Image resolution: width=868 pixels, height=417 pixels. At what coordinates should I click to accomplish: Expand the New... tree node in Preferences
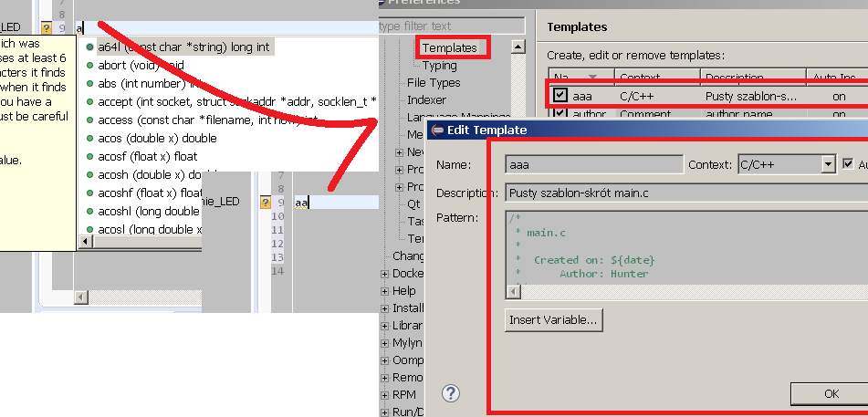399,152
